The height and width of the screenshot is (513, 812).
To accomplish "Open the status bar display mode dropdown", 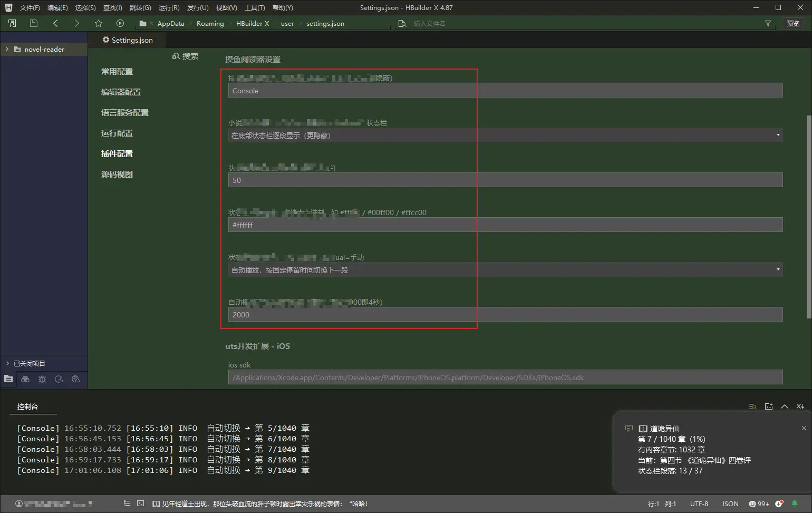I will [x=505, y=135].
